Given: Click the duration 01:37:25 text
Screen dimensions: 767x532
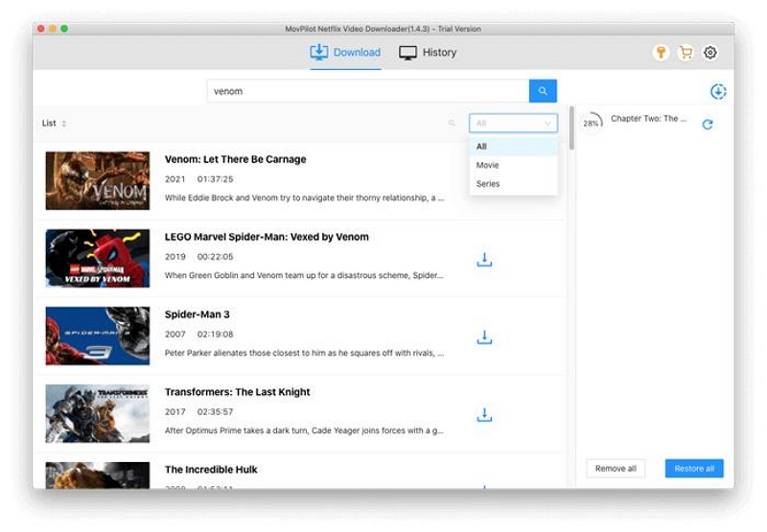Looking at the screenshot, I should pos(215,179).
